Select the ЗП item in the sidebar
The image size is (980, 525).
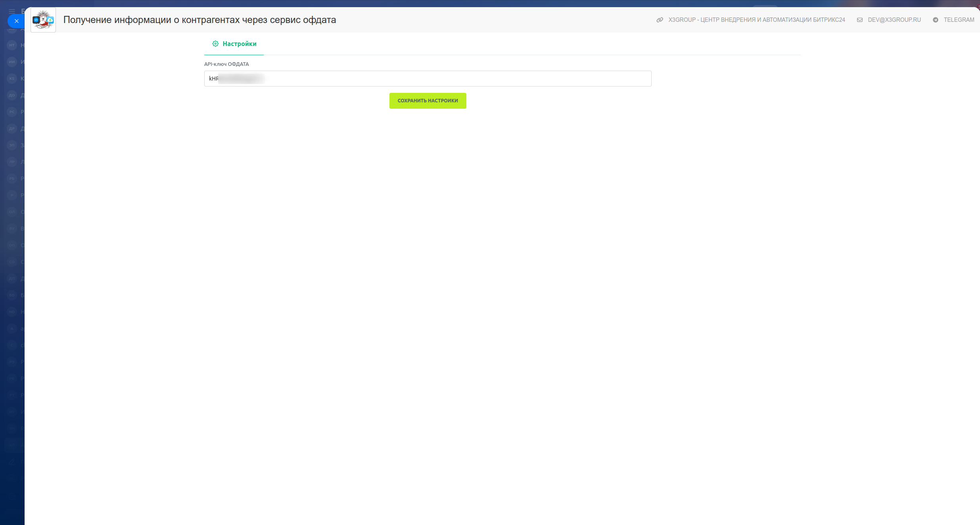(x=12, y=145)
